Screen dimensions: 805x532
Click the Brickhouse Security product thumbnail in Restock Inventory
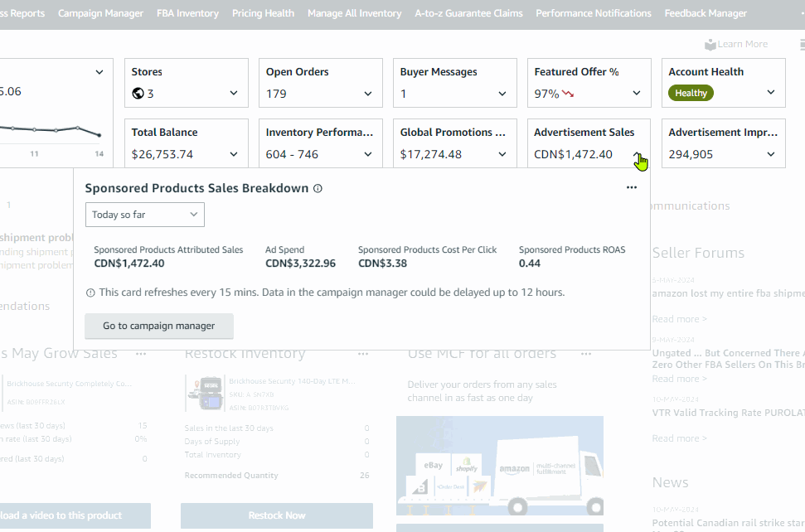pyautogui.click(x=203, y=394)
